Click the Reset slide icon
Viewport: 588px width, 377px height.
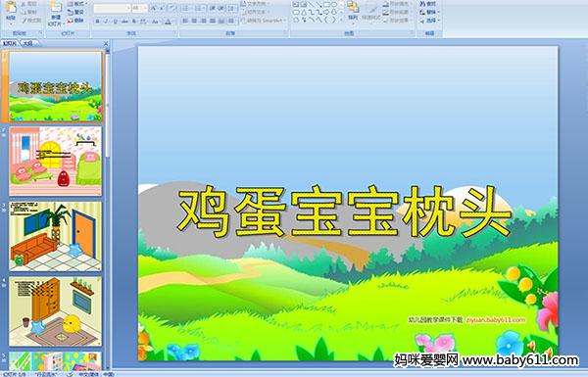coord(71,12)
